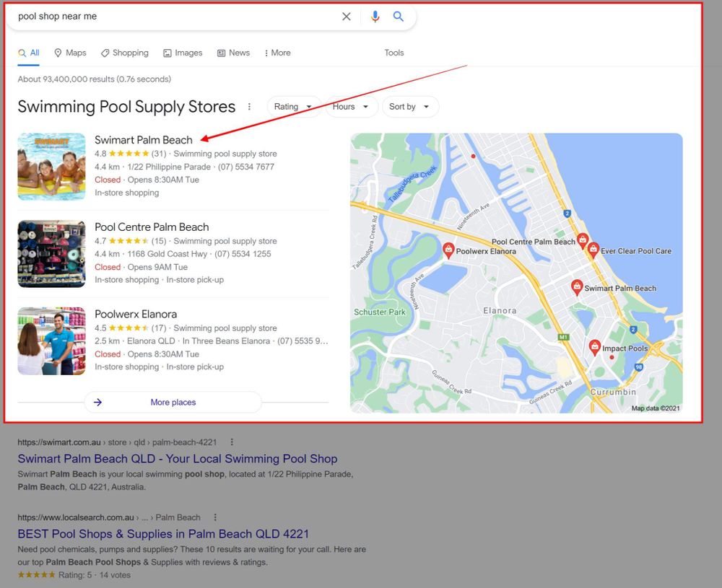Click the 'Rating: 5 · 14 votes' text
The width and height of the screenshot is (722, 588).
95,575
